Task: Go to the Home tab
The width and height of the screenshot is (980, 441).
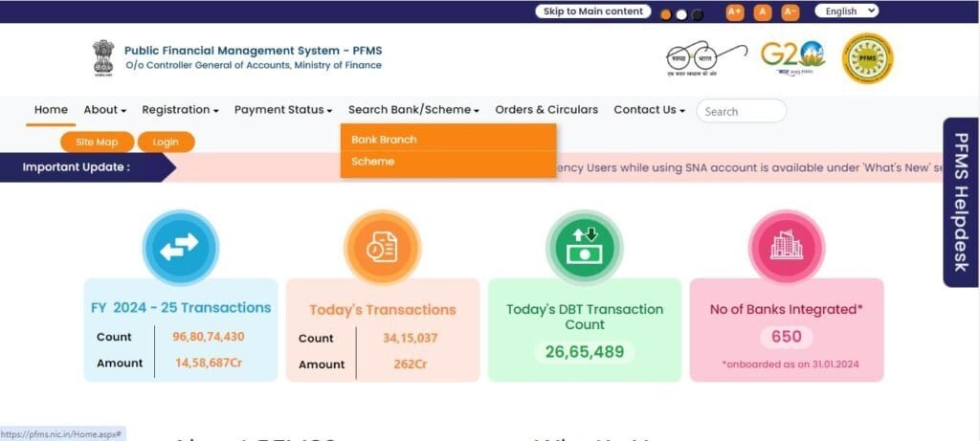Action: pos(51,110)
